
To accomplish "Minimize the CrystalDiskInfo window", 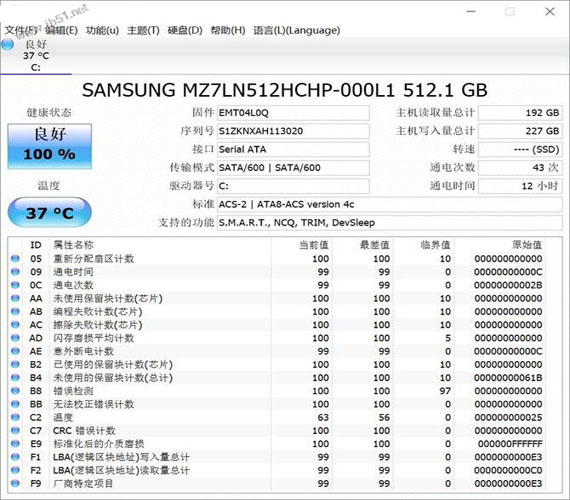I will (471, 12).
